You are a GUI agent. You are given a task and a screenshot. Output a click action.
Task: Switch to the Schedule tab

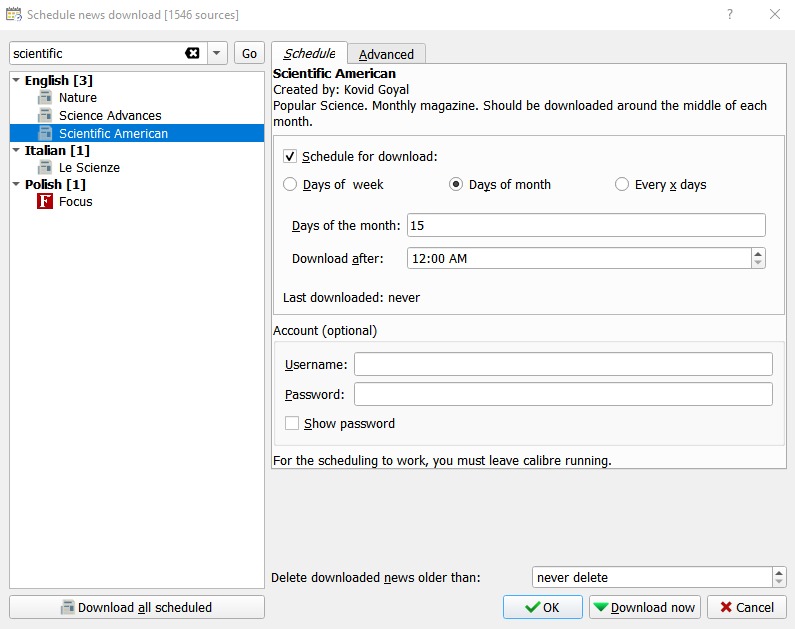point(309,53)
